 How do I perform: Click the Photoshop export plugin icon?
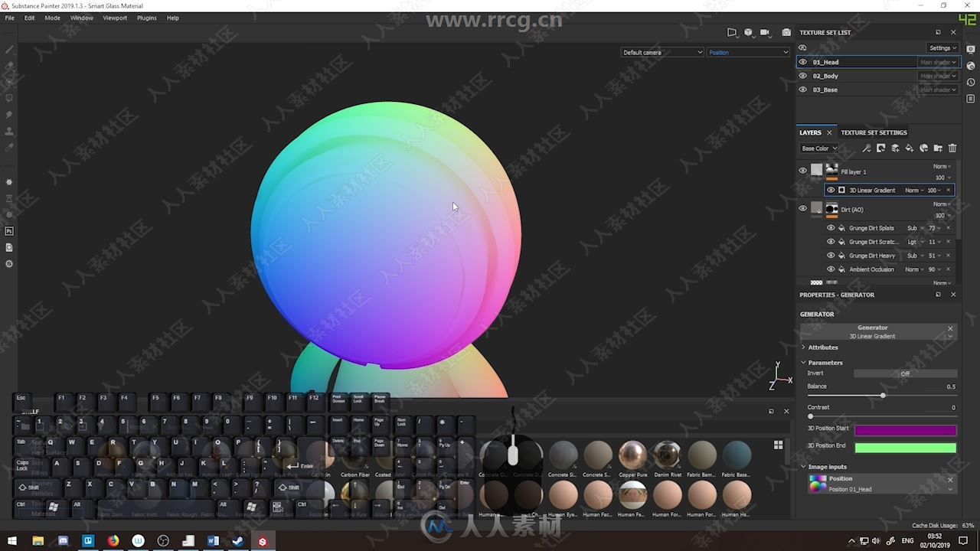pos(9,231)
